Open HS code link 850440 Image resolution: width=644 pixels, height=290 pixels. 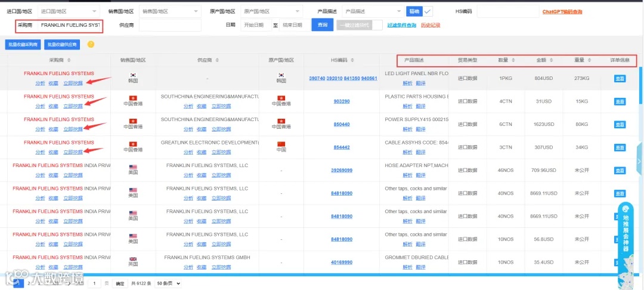[342, 125]
